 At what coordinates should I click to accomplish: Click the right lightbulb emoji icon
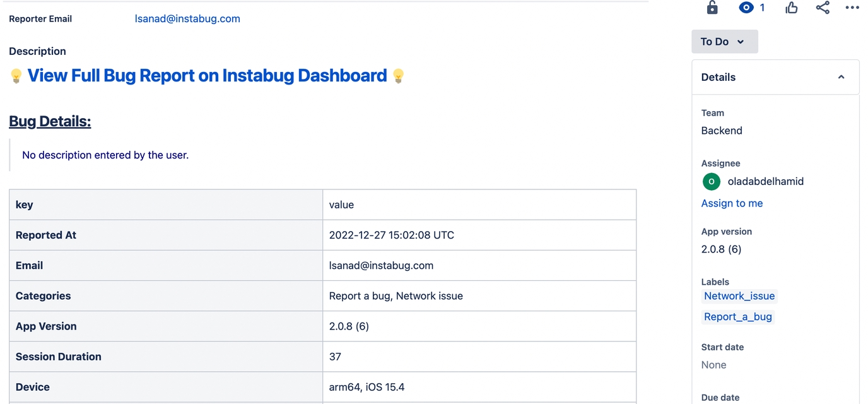[x=398, y=76]
